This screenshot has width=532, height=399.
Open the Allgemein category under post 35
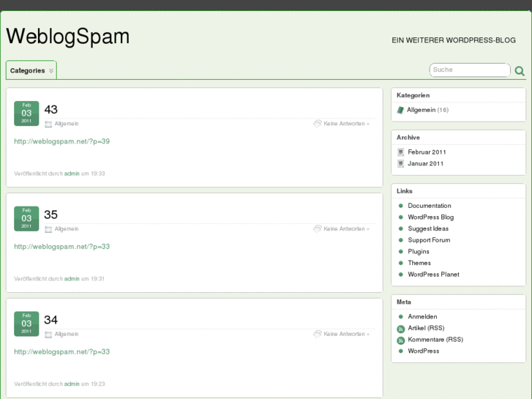(x=67, y=229)
